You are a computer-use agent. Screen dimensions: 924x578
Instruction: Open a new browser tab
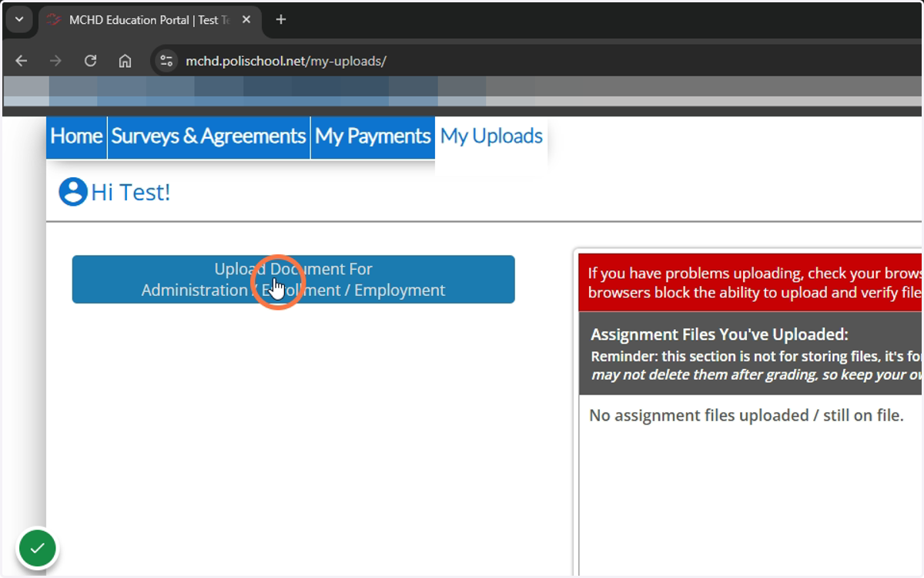coord(281,20)
